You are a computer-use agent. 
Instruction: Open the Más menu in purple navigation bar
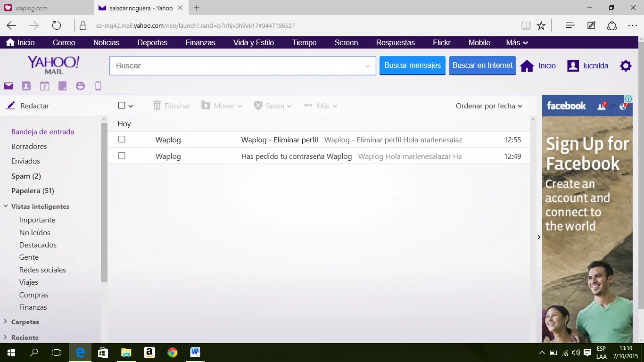pyautogui.click(x=517, y=42)
